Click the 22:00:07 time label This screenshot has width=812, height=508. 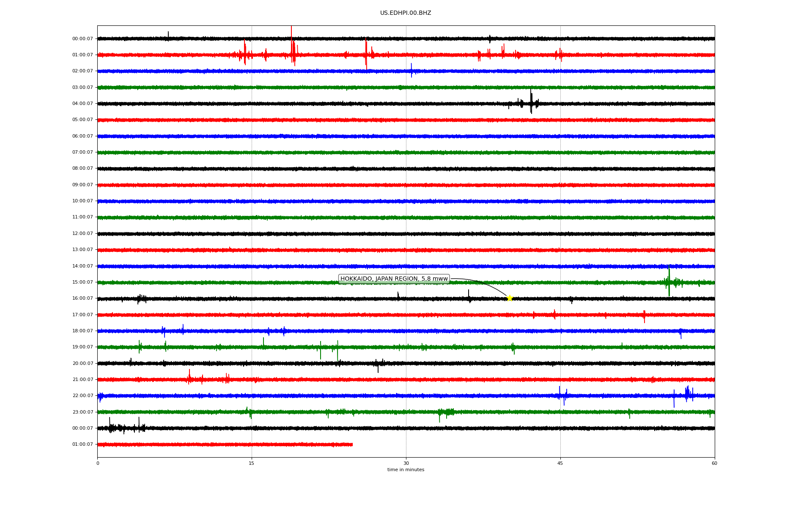coord(82,396)
